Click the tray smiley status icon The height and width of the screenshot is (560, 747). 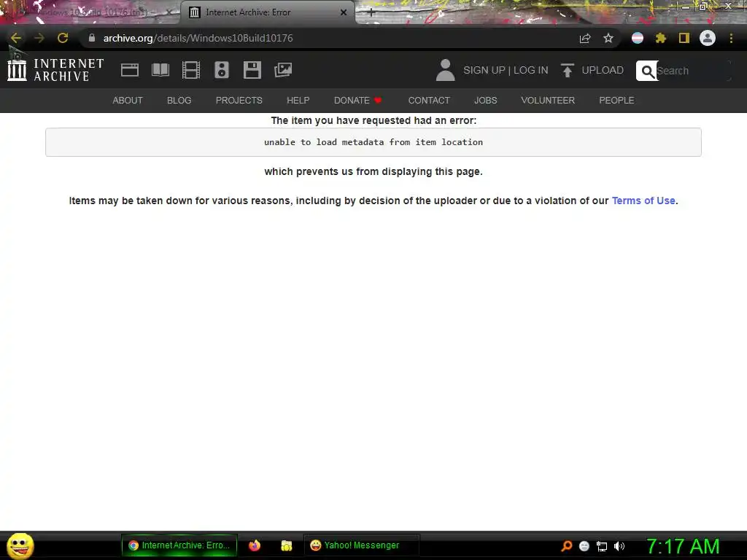(584, 546)
